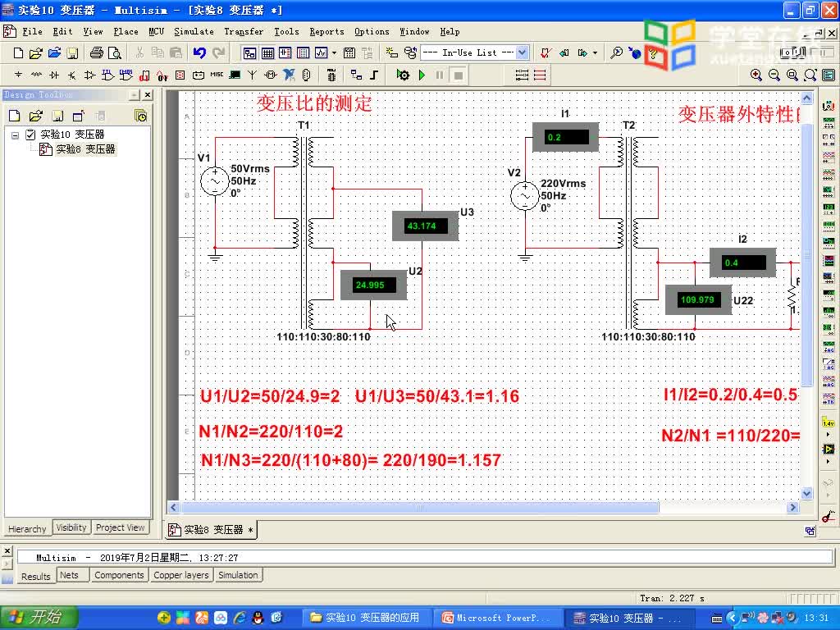Image resolution: width=840 pixels, height=630 pixels.
Task: Place an RF antenna component
Action: [253, 75]
